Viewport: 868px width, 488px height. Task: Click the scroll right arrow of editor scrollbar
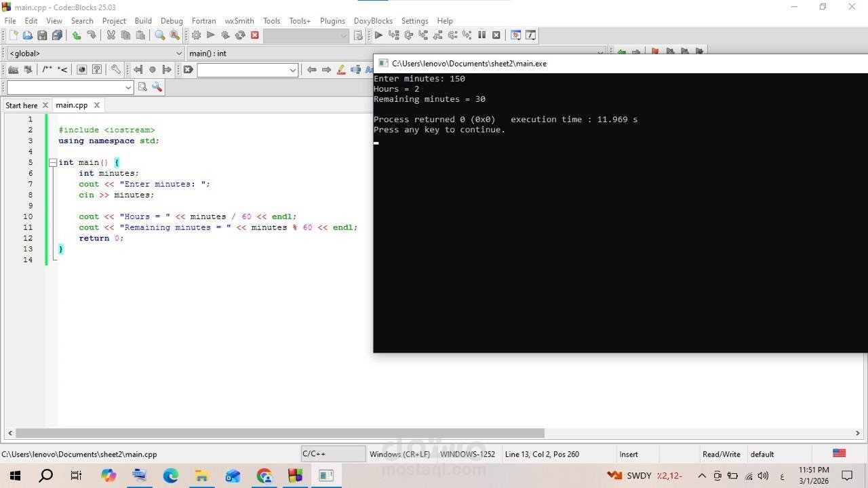click(x=857, y=433)
